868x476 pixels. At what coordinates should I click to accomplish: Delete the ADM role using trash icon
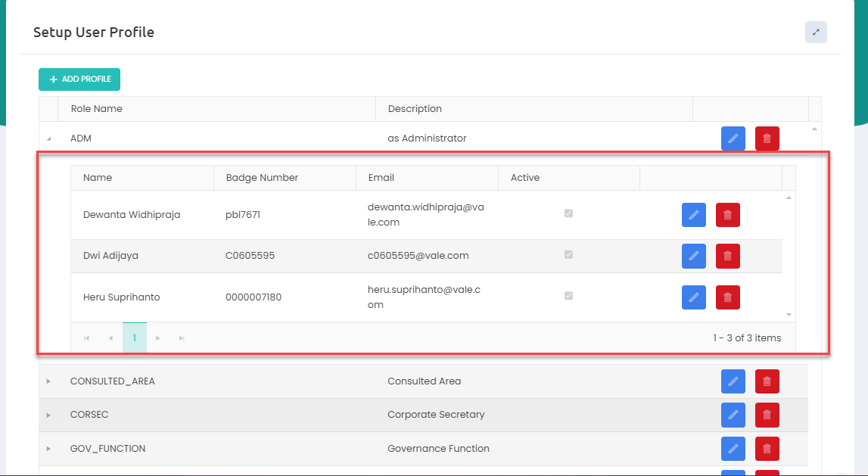(767, 138)
